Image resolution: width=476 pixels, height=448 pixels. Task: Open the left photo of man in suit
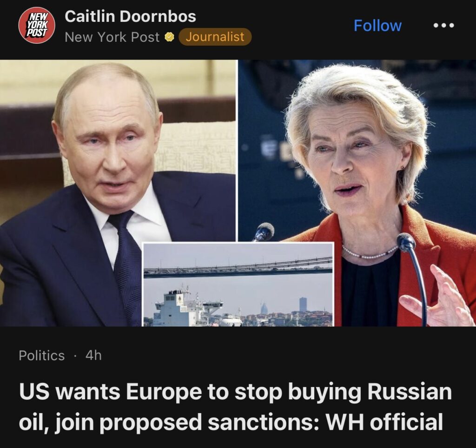tap(118, 193)
